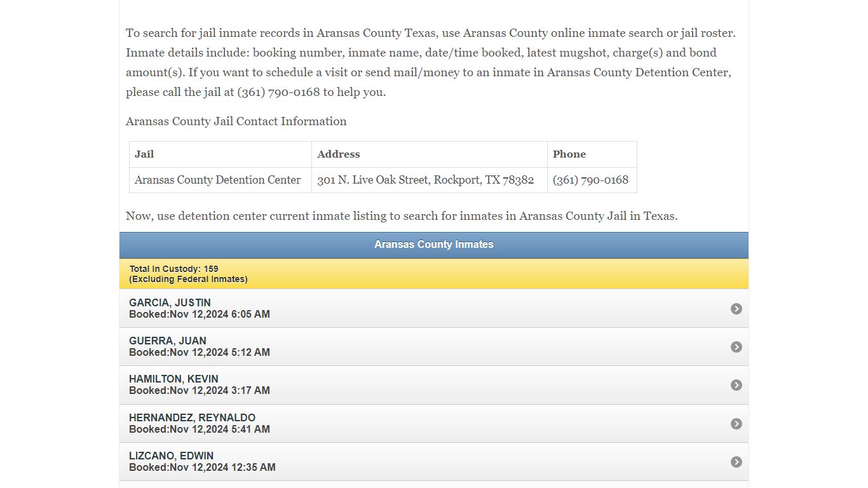Image resolution: width=868 pixels, height=488 pixels.
Task: Click the Jail column header
Action: tap(220, 154)
